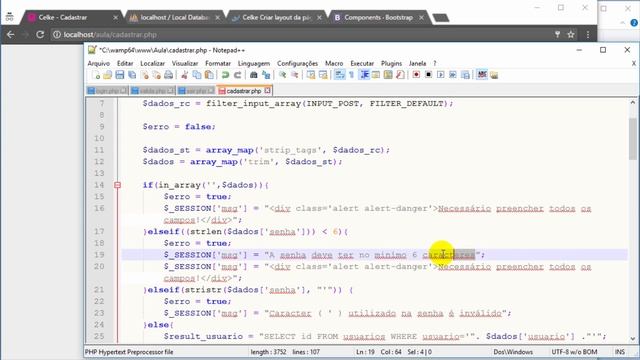
Task: Show the function list panel
Action: (x=400, y=75)
